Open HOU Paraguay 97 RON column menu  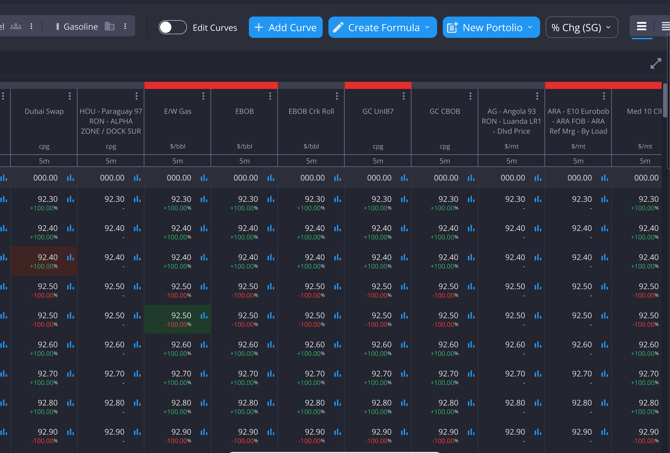pyautogui.click(x=136, y=96)
